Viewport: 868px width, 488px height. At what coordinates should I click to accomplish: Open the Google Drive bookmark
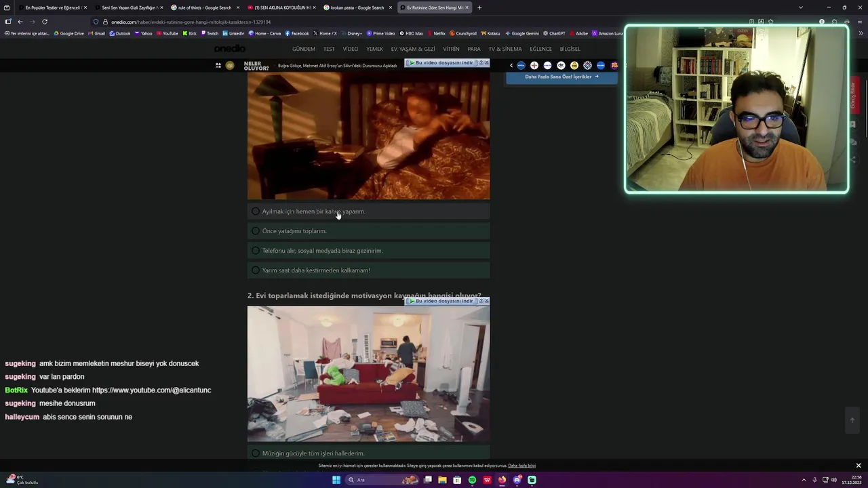pos(69,33)
